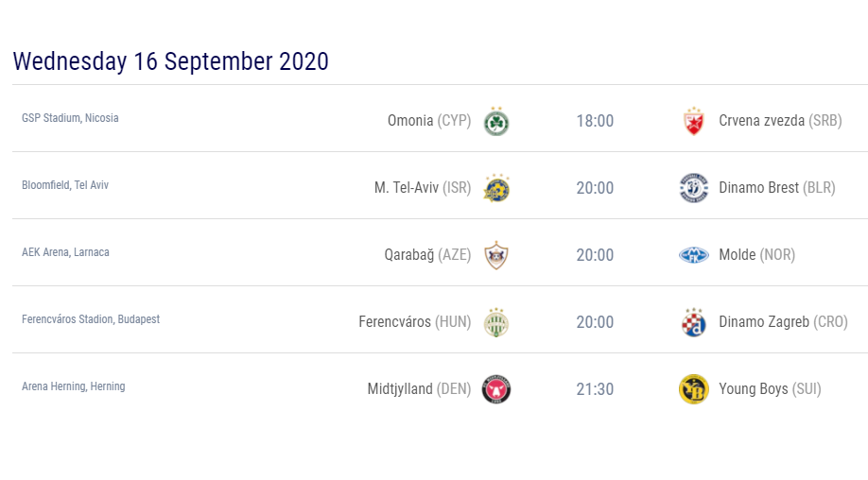868x480 pixels.
Task: Open the Young Boys yellow logo
Action: coord(694,389)
